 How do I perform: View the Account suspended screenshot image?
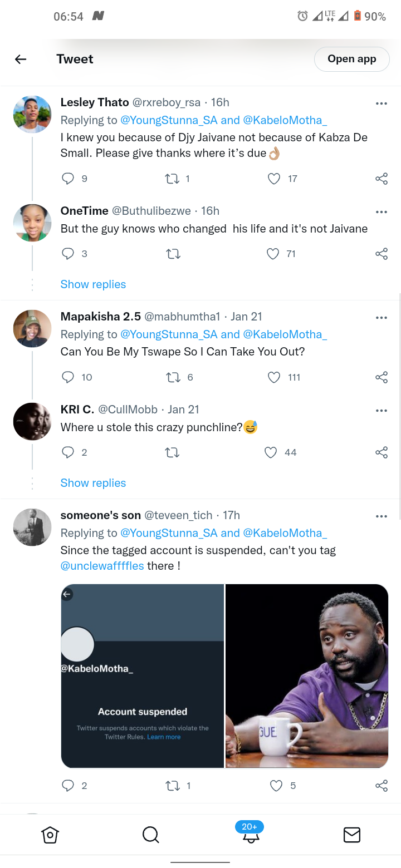(143, 676)
